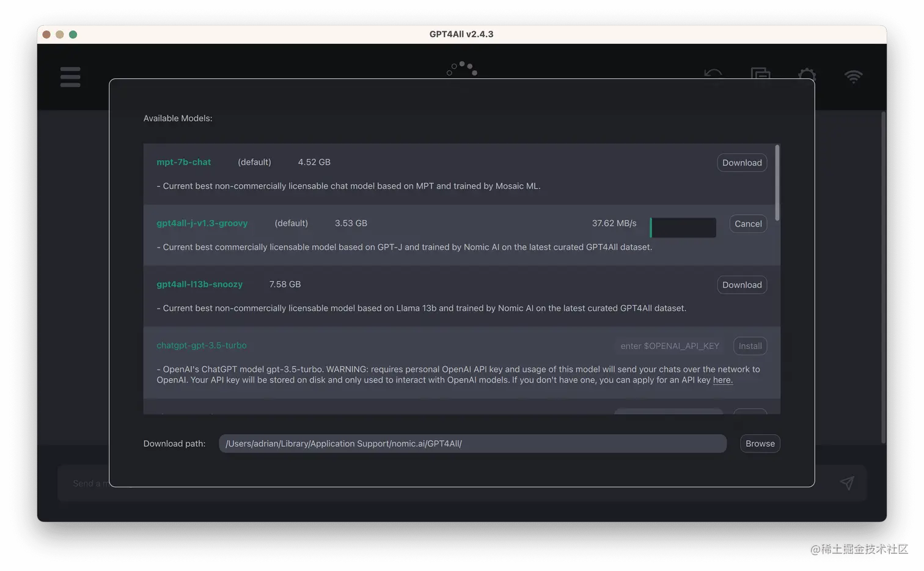Select the gpt4all-j-v1.3-groovy model name
This screenshot has height=571, width=924.
(x=202, y=223)
